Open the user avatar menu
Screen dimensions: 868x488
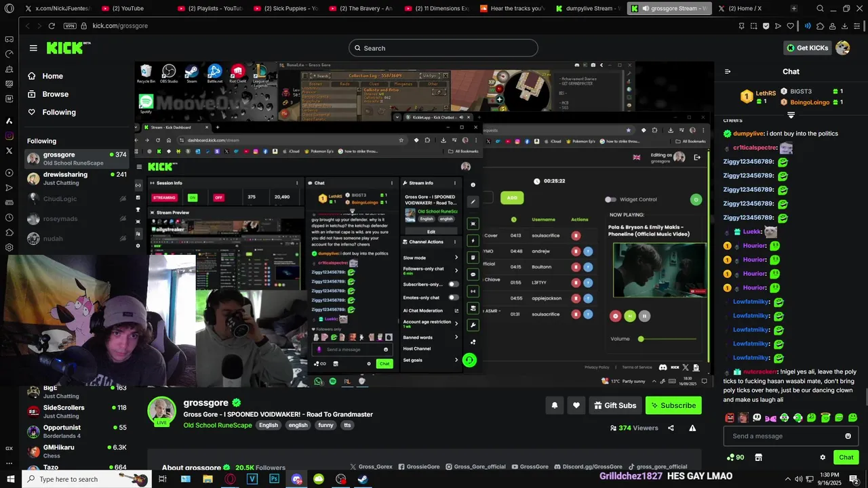point(842,47)
